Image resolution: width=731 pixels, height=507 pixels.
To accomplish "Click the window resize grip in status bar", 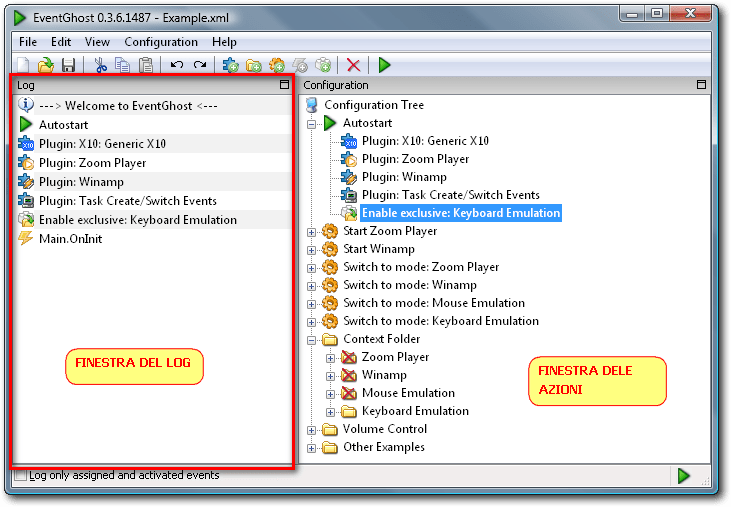I will (x=705, y=480).
